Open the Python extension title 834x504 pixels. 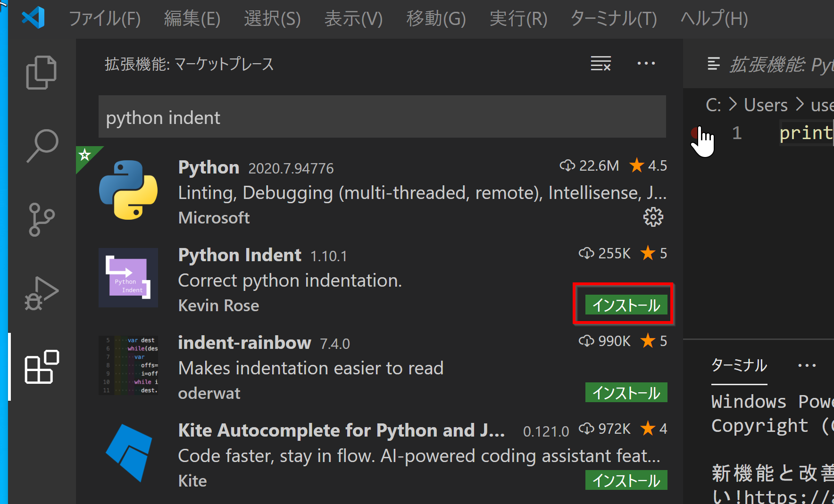[208, 167]
